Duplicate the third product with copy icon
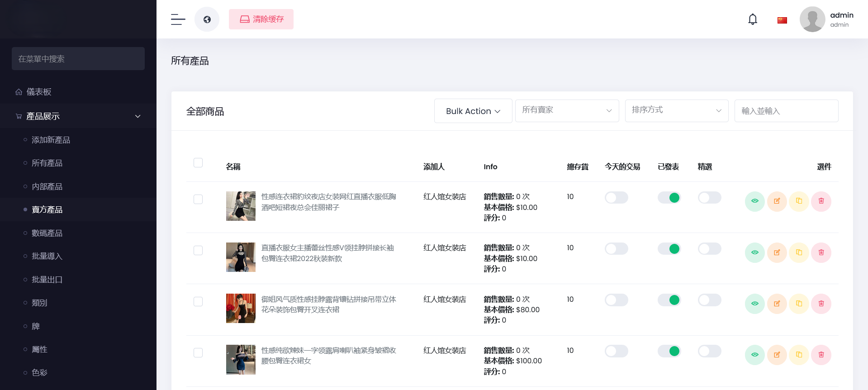The image size is (868, 390). click(799, 304)
